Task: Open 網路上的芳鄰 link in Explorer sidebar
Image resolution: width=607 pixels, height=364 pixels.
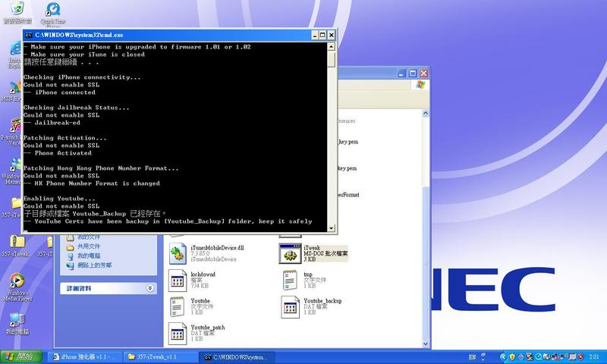Action: coord(94,265)
